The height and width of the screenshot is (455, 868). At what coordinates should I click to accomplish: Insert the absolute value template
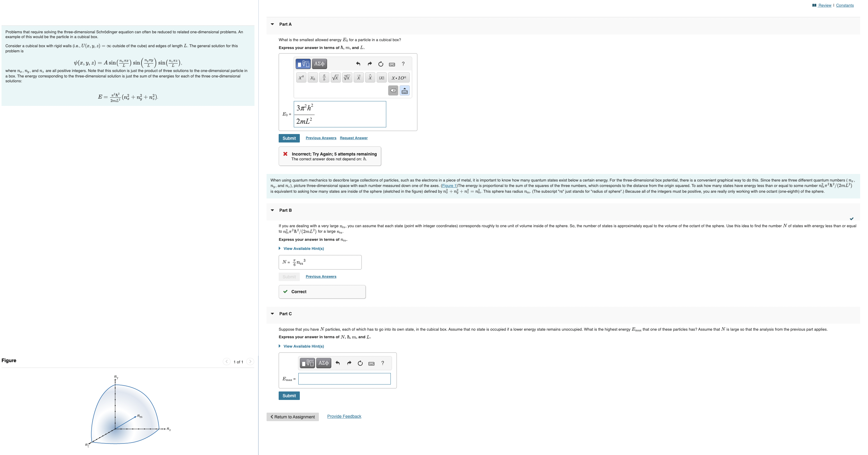pyautogui.click(x=381, y=78)
